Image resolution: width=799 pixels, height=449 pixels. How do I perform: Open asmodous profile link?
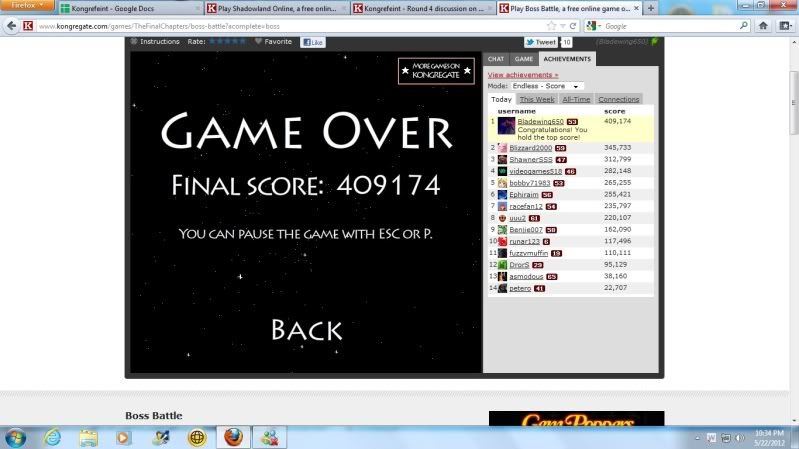pyautogui.click(x=526, y=277)
